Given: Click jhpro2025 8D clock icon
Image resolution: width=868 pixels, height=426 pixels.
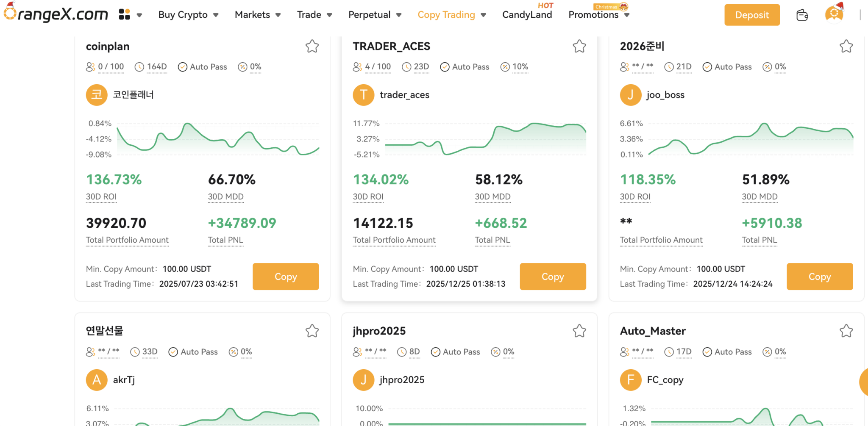Looking at the screenshot, I should [x=402, y=352].
